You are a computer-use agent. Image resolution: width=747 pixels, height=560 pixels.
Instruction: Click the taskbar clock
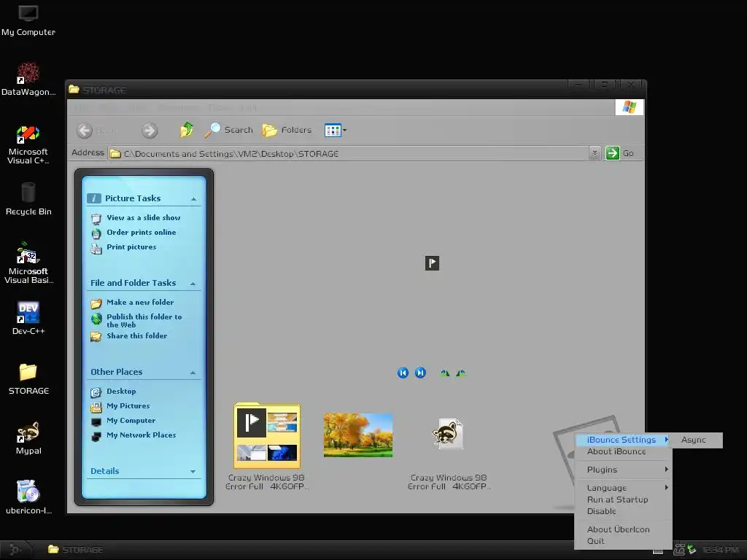pyautogui.click(x=721, y=550)
